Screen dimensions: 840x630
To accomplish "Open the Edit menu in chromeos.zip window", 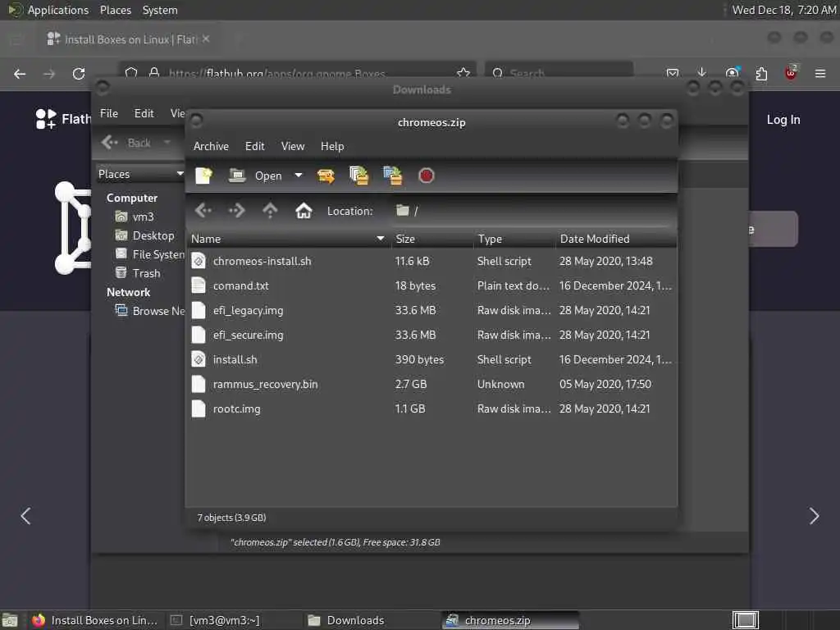I will [254, 146].
